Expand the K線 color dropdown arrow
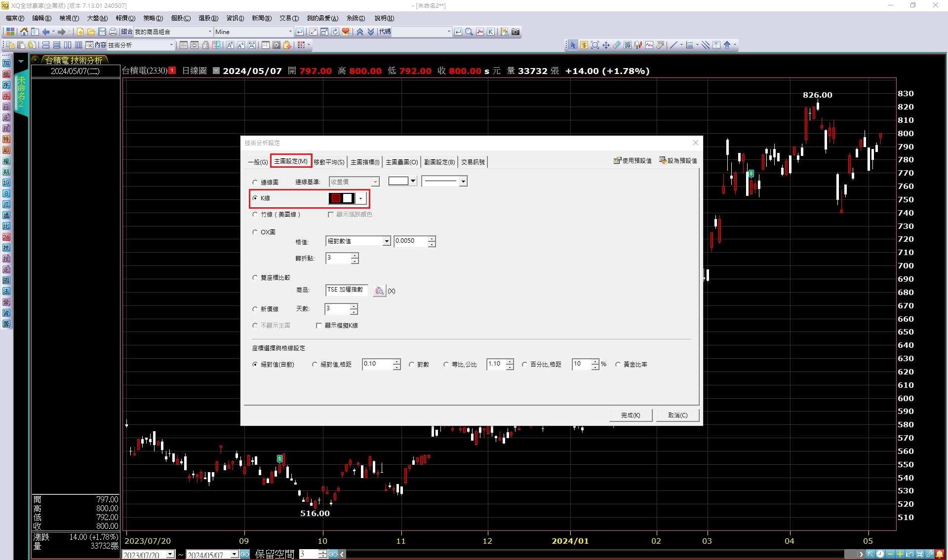 pyautogui.click(x=361, y=198)
